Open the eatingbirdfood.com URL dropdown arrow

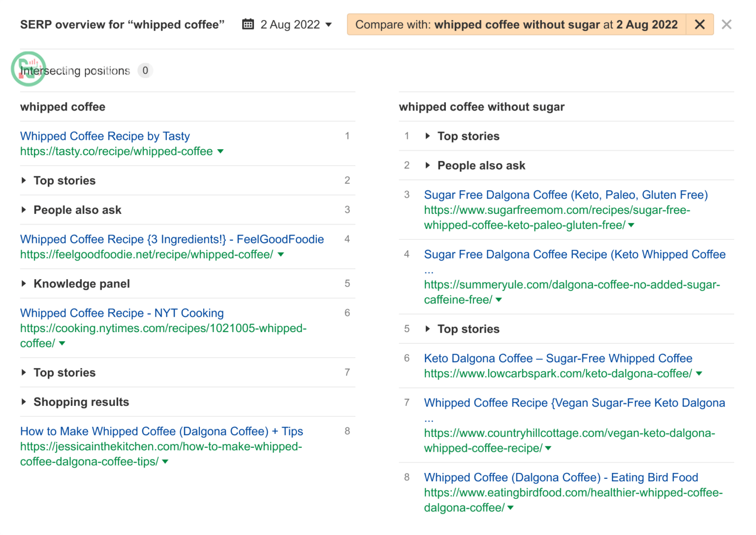pos(510,508)
